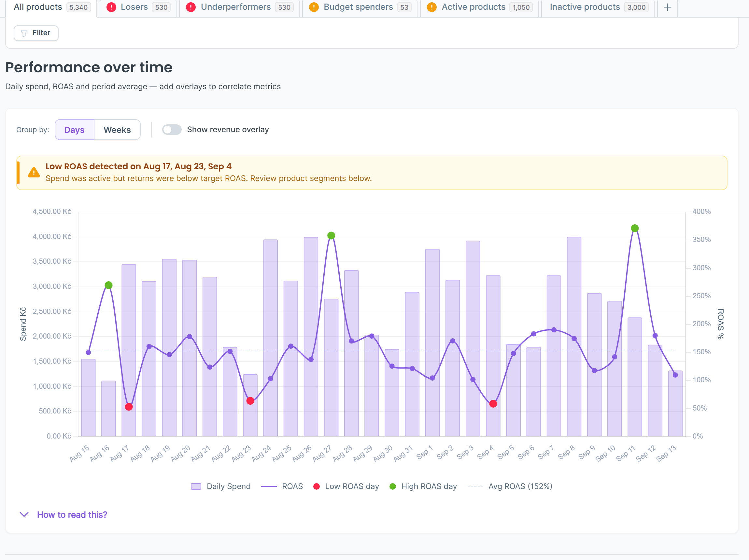Open the Underperformers tab

coord(239,7)
